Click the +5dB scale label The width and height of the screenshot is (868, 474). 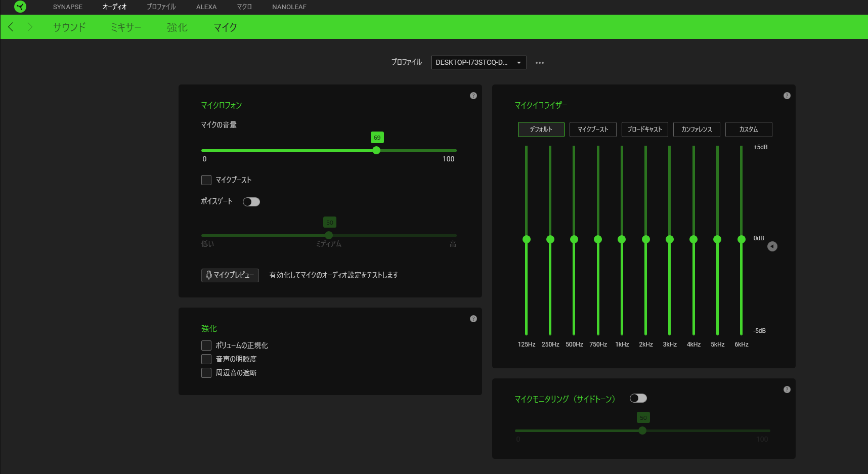pos(760,147)
